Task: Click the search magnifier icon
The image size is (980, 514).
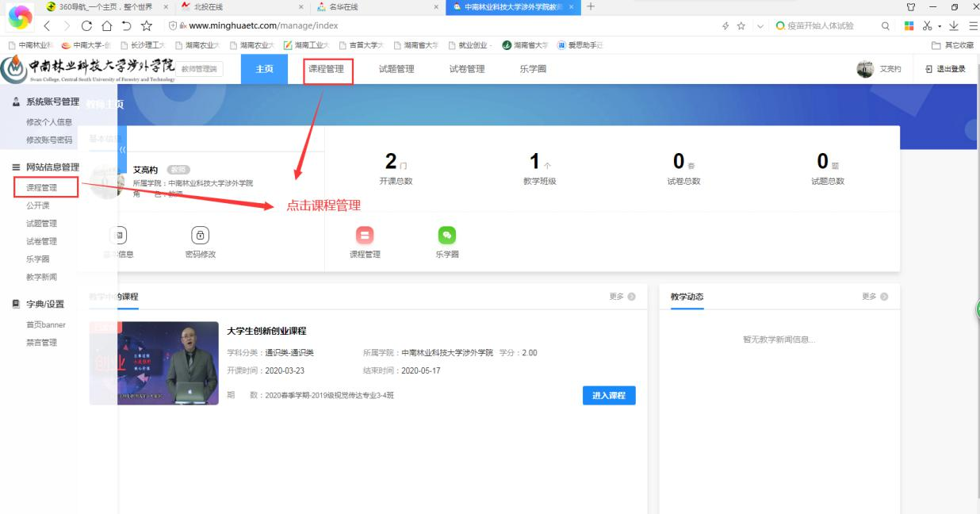Action: [x=886, y=25]
